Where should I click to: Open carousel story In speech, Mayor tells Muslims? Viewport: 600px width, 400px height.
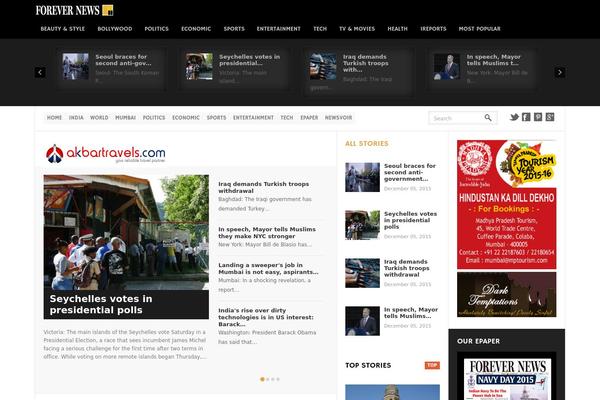[494, 60]
